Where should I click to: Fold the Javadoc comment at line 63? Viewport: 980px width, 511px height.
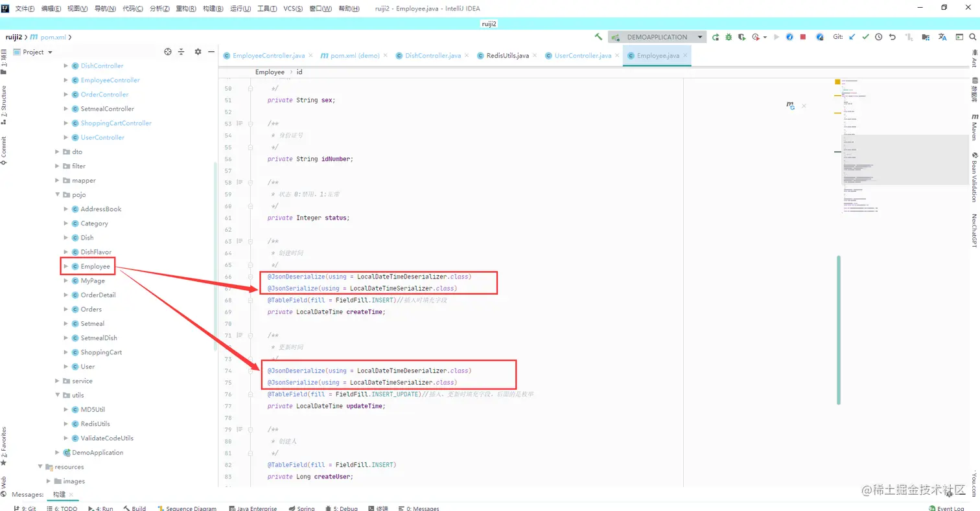click(250, 241)
